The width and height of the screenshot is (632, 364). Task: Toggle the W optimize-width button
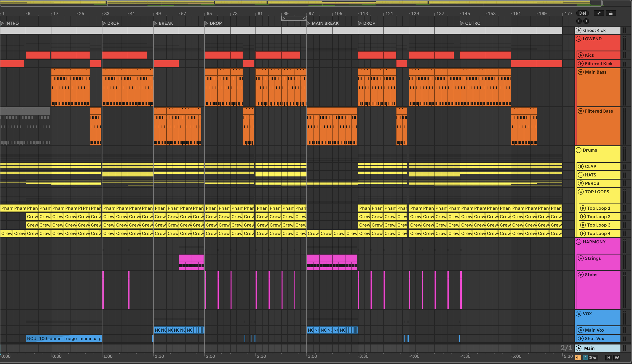click(x=617, y=358)
